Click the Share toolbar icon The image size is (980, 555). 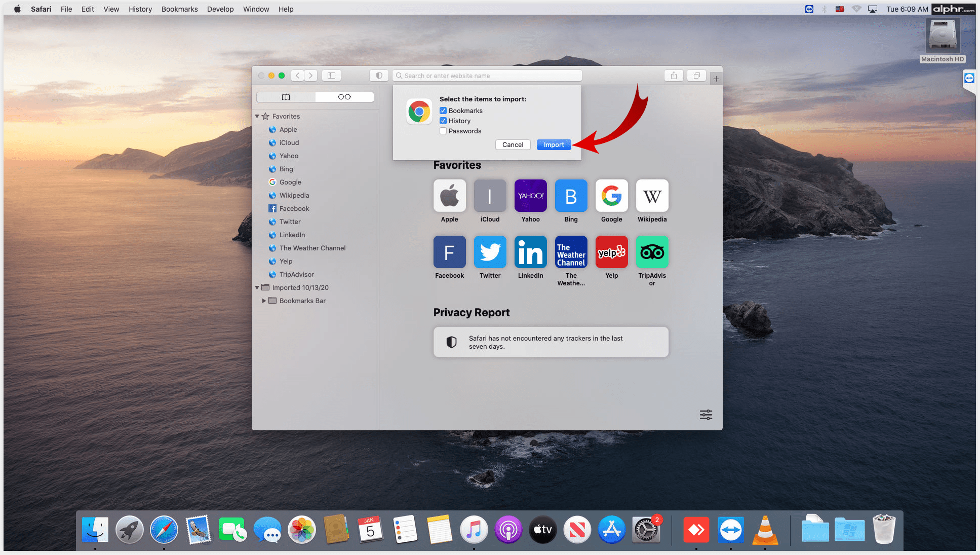674,76
